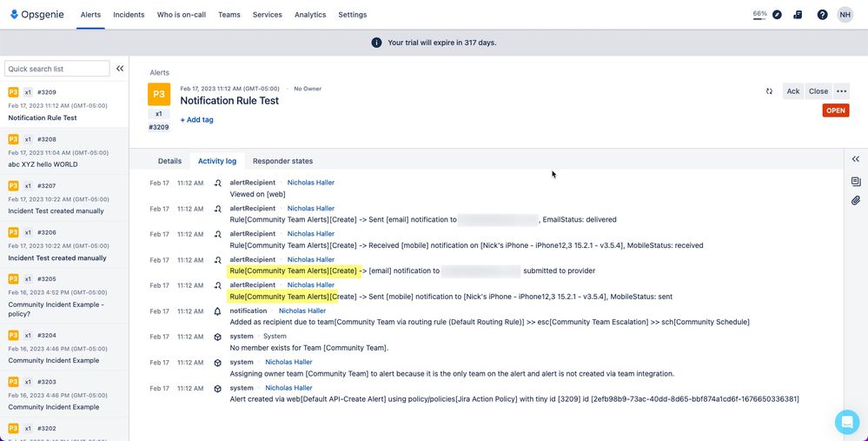The height and width of the screenshot is (441, 868).
Task: Collapse the alert list sidebar
Action: click(x=120, y=69)
